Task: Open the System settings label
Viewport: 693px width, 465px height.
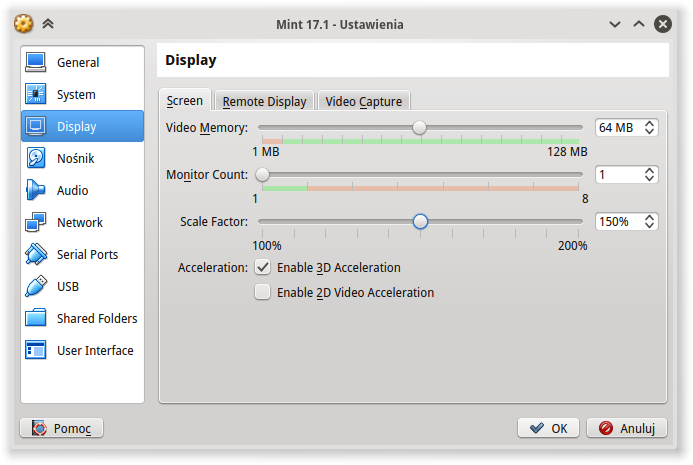Action: [76, 95]
